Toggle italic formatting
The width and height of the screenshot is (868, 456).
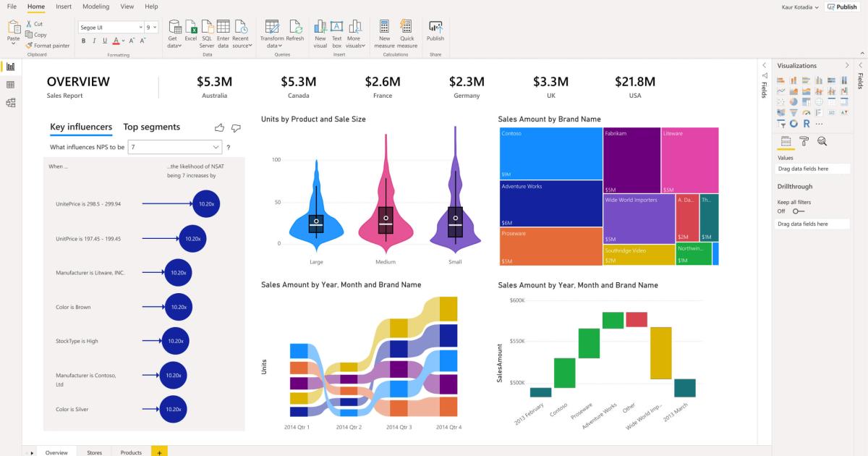coord(94,41)
